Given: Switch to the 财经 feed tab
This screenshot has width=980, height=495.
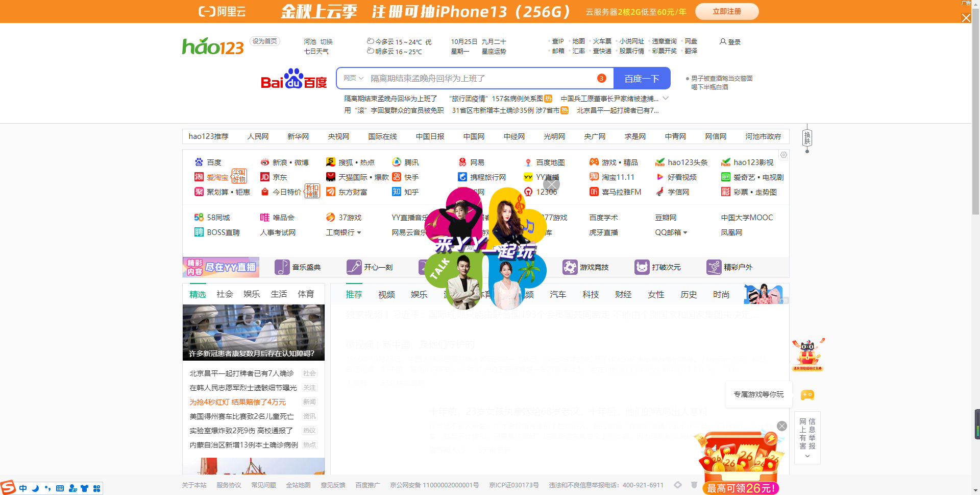Looking at the screenshot, I should [623, 295].
